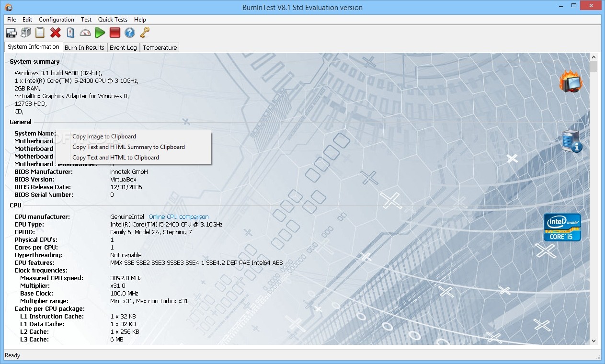
Task: Click the Copy to clipboard toolbar icon
Action: pos(40,33)
